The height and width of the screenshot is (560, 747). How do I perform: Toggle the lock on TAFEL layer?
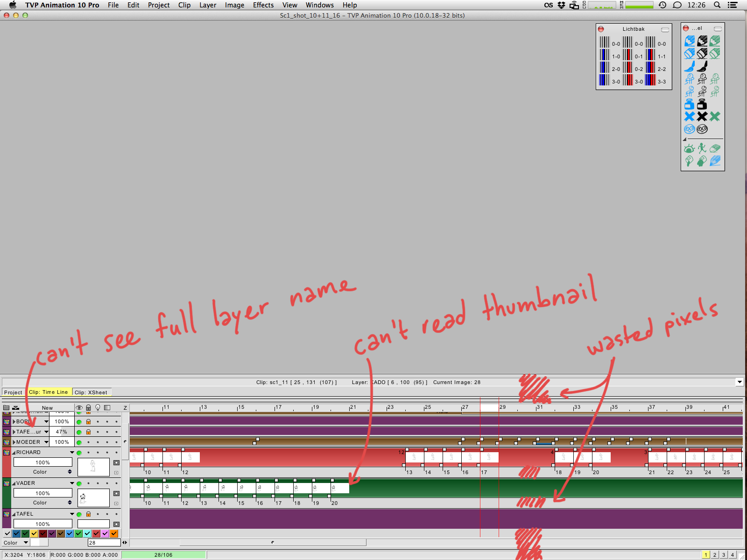[88, 514]
